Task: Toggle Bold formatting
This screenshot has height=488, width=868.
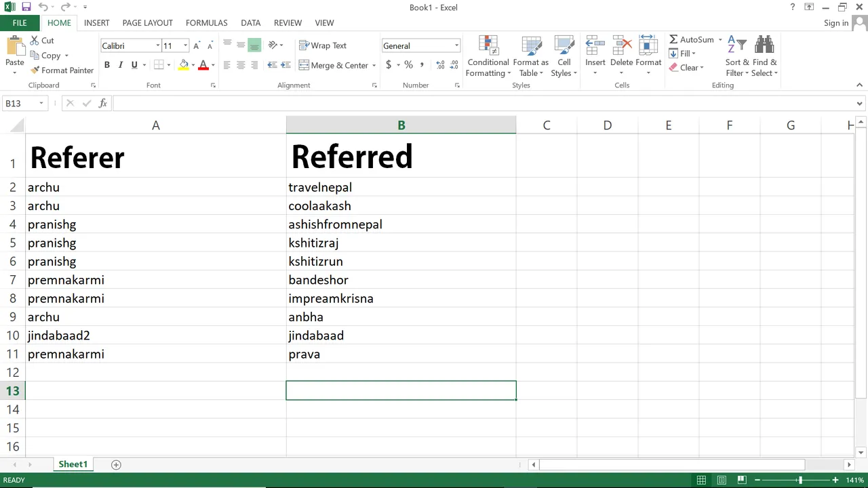Action: pyautogui.click(x=107, y=65)
